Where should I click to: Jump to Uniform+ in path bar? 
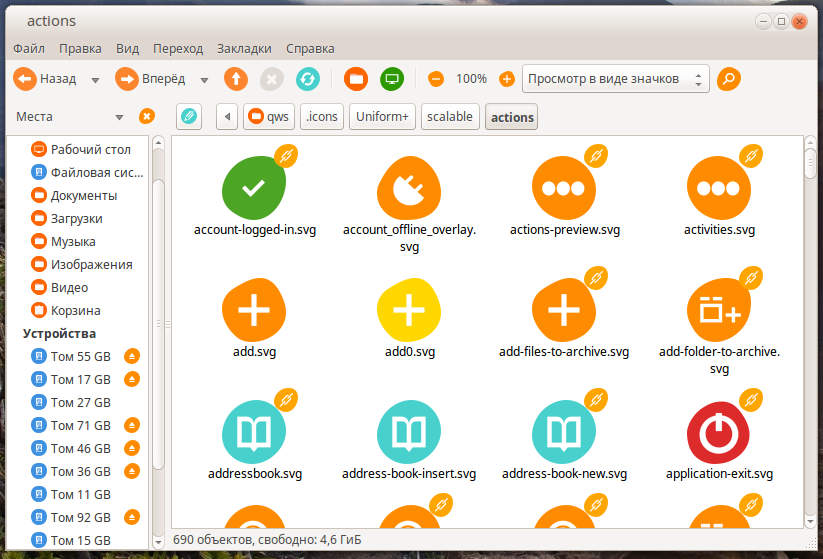coord(382,117)
